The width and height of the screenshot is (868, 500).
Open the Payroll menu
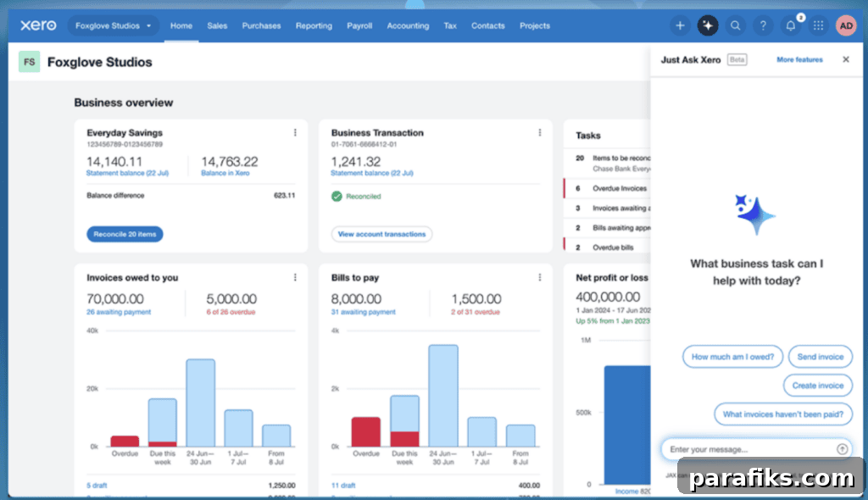(359, 25)
